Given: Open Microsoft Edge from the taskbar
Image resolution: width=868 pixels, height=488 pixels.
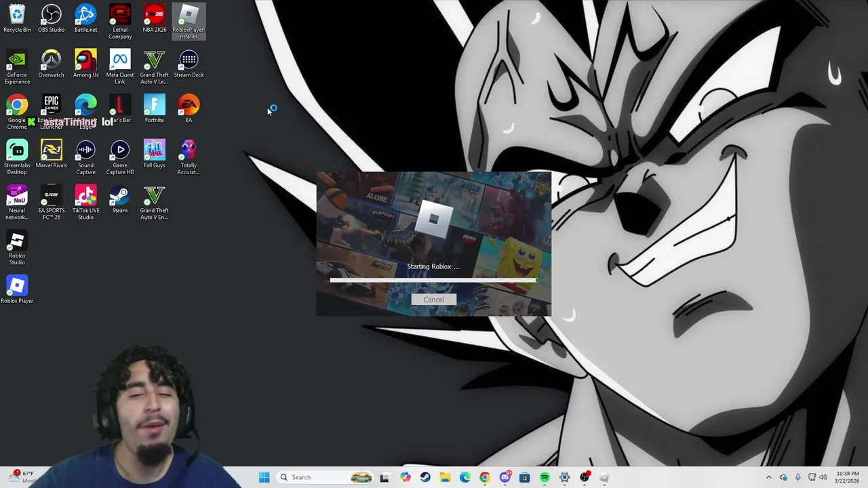Looking at the screenshot, I should coord(465,477).
